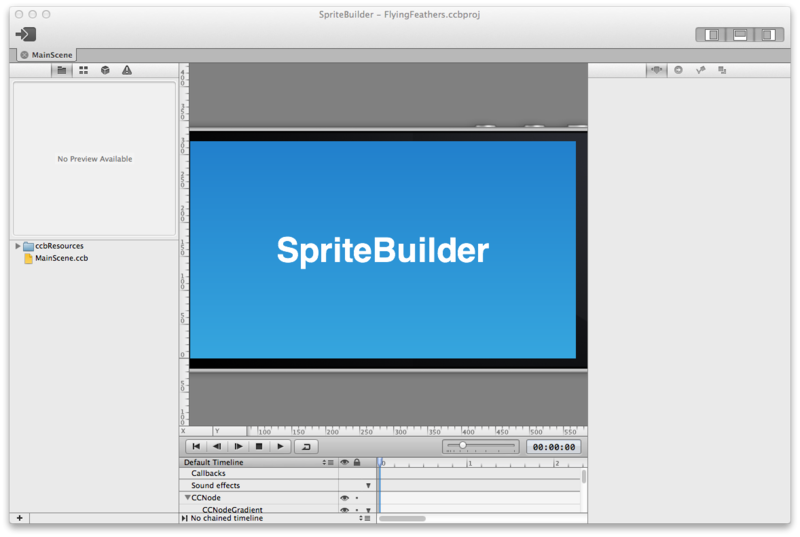Hide the CCNode with its eye icon
The image size is (800, 537).
pyautogui.click(x=344, y=498)
